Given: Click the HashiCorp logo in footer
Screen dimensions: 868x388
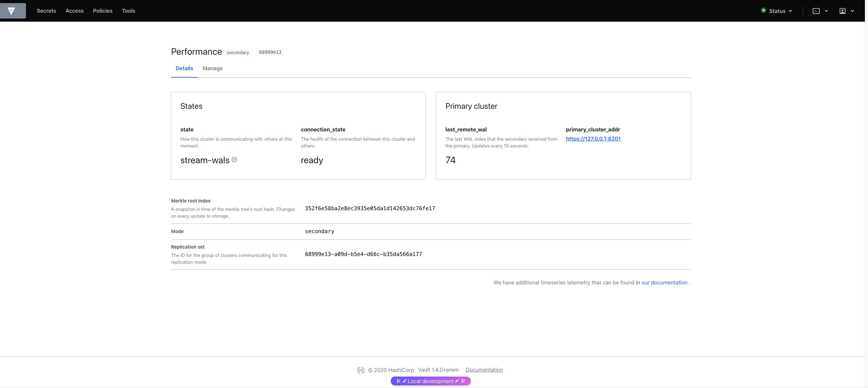Looking at the screenshot, I should click(360, 370).
